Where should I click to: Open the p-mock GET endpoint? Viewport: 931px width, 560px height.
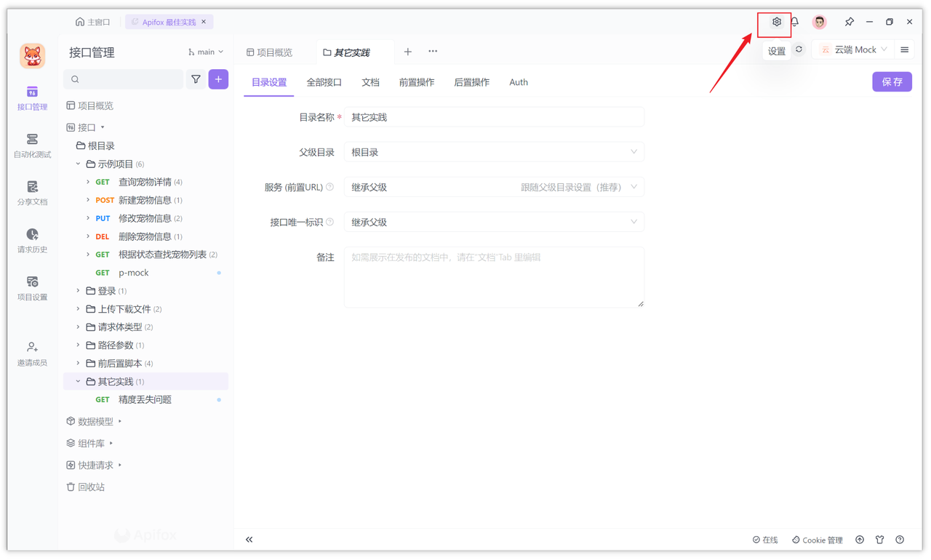pos(133,273)
